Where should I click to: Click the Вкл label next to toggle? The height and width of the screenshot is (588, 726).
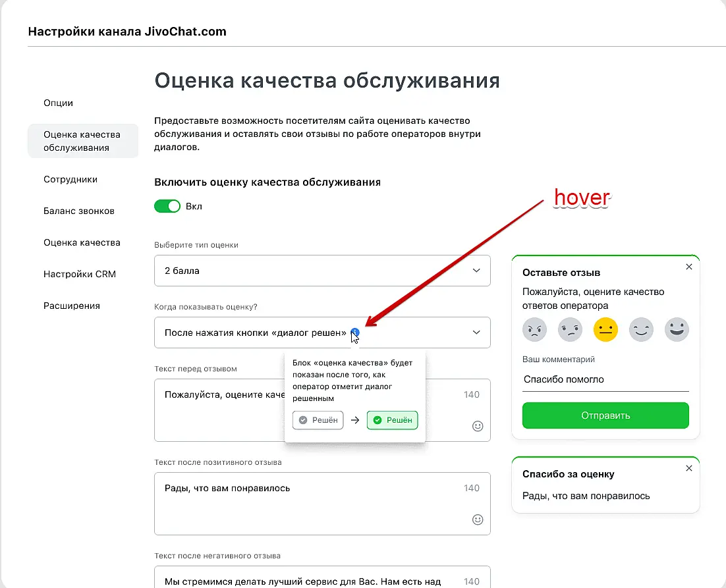coord(194,206)
